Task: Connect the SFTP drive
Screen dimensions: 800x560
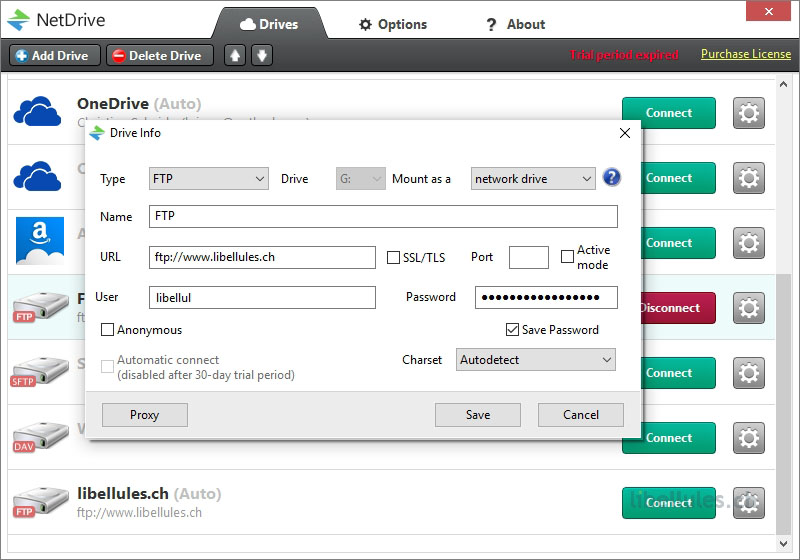Action: (x=678, y=373)
